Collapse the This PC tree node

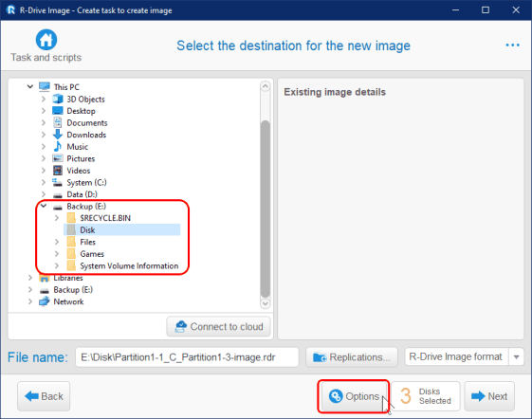[x=29, y=87]
